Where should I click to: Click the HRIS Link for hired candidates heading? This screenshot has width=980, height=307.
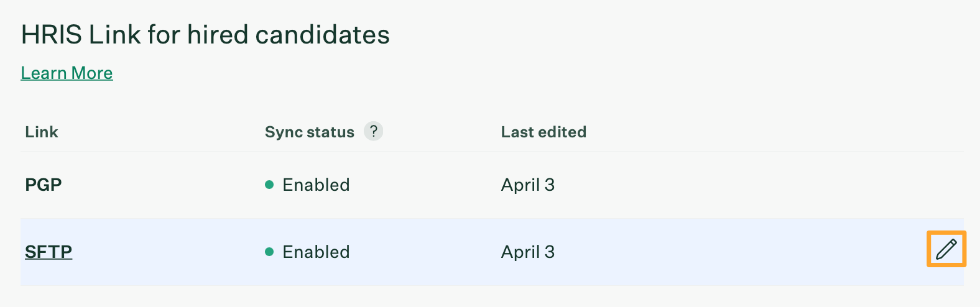(x=205, y=35)
